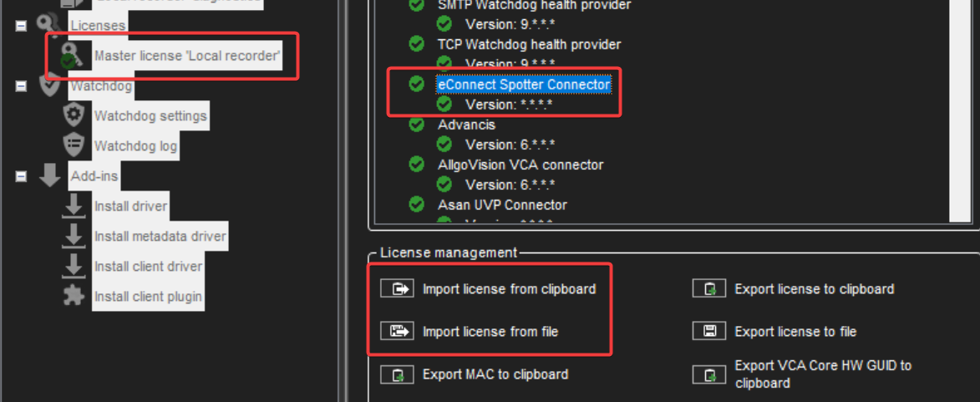Select TCP Watchdog health provider entry
Viewport: 980px width, 402px height.
[x=529, y=44]
